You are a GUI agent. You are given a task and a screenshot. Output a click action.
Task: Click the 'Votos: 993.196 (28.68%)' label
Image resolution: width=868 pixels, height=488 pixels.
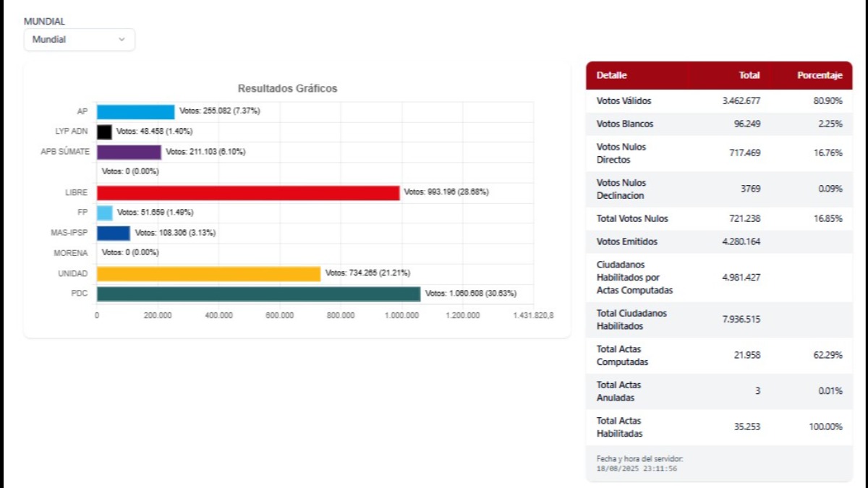pos(446,192)
